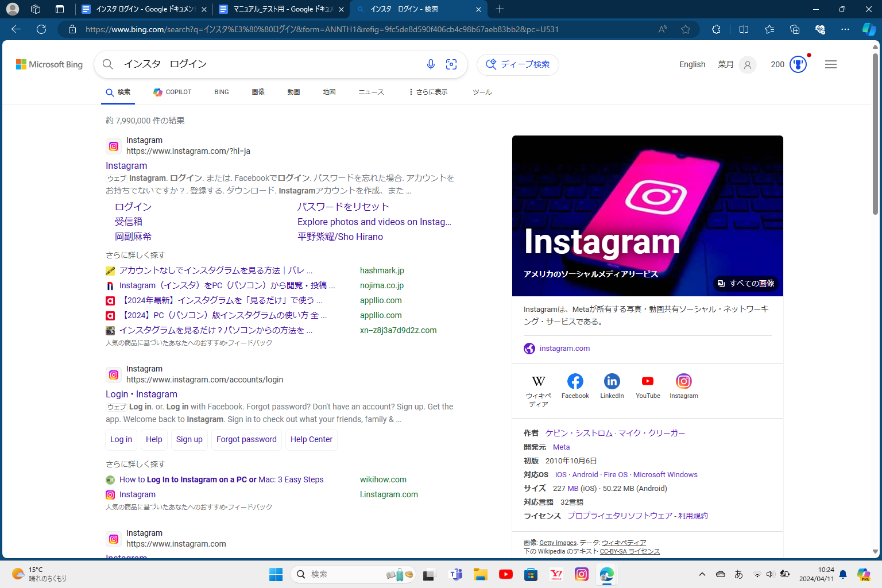Open instagram.com link in knowledge panel
The width and height of the screenshot is (882, 588).
[564, 348]
